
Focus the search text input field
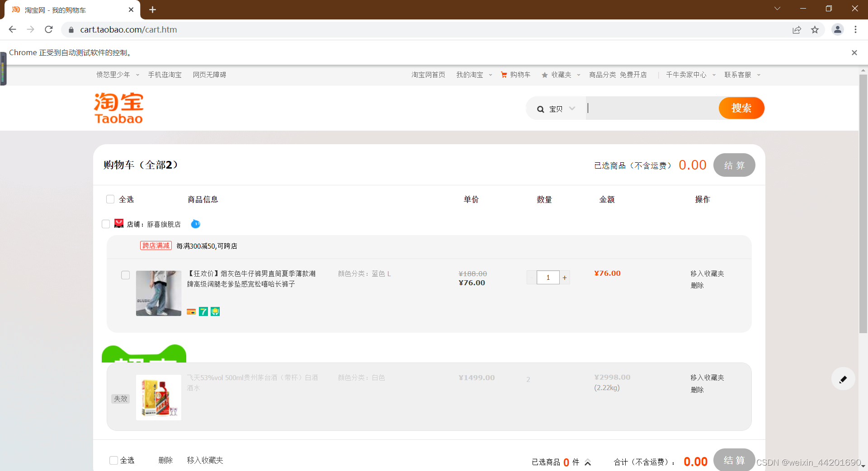pyautogui.click(x=652, y=108)
